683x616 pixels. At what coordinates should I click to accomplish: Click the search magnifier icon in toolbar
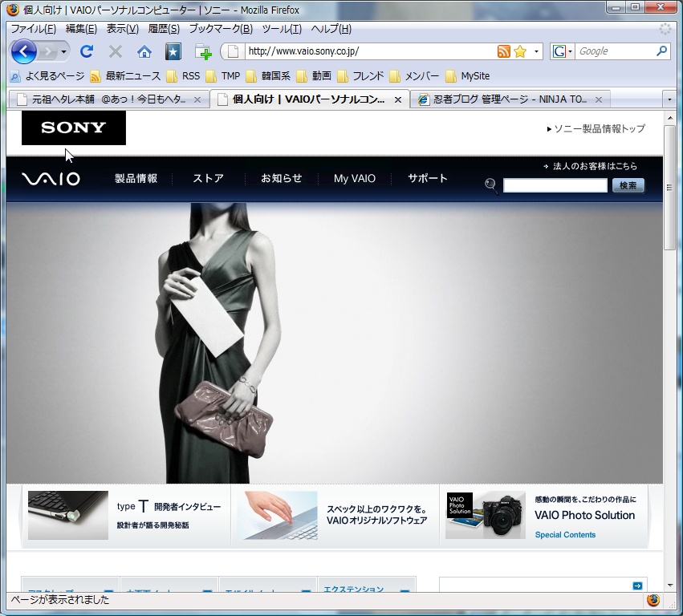tap(661, 51)
